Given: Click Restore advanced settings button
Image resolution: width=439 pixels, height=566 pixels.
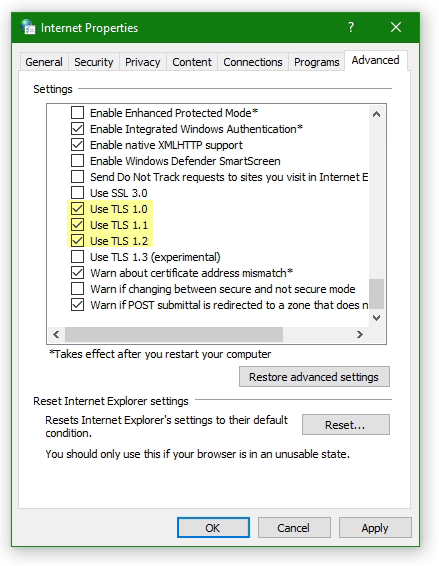Looking at the screenshot, I should point(314,377).
